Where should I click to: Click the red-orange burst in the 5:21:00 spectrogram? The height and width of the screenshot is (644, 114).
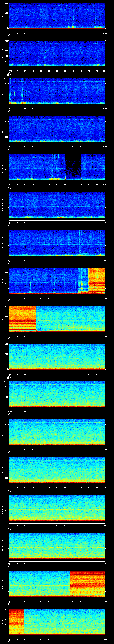click(96, 280)
